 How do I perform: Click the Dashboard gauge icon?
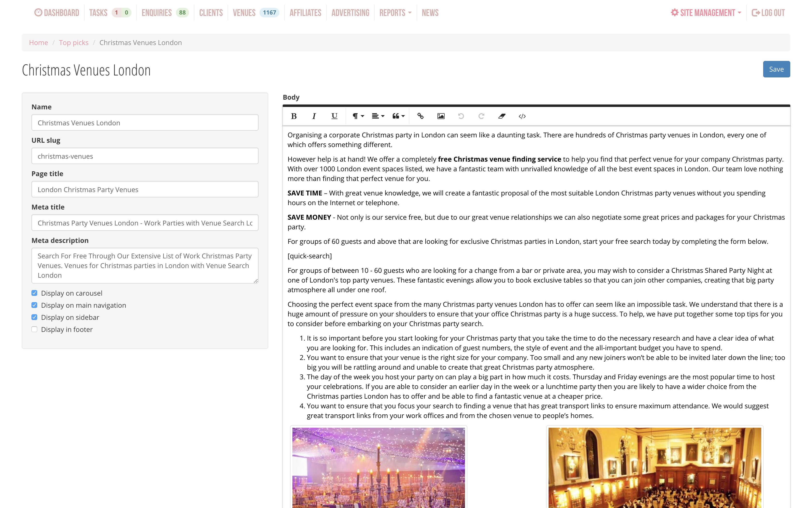[38, 12]
